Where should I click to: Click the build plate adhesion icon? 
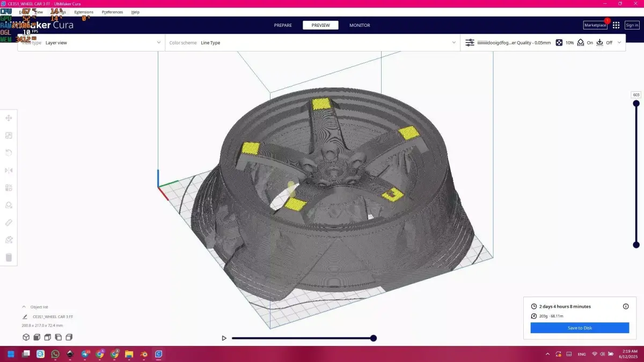coord(600,42)
